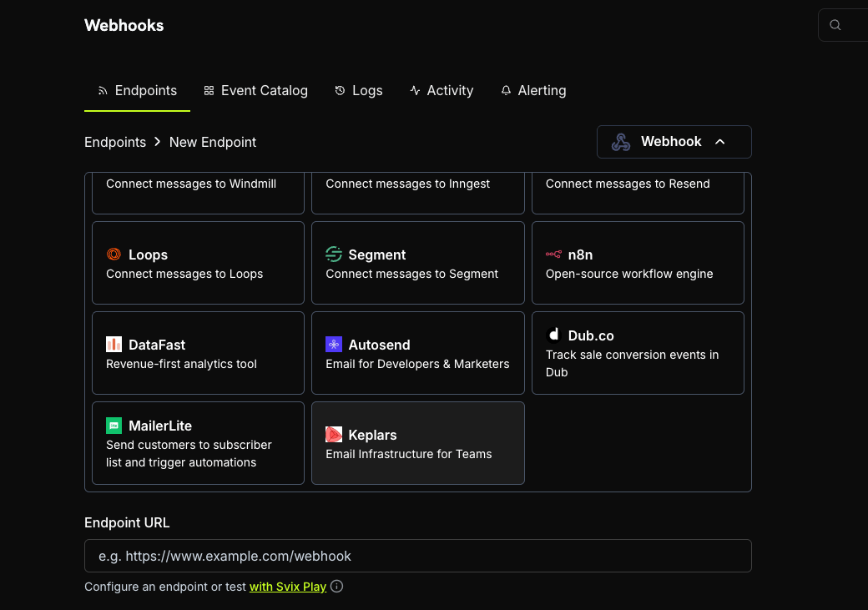Select the Segment card title
Image resolution: width=868 pixels, height=610 pixels.
tap(377, 255)
